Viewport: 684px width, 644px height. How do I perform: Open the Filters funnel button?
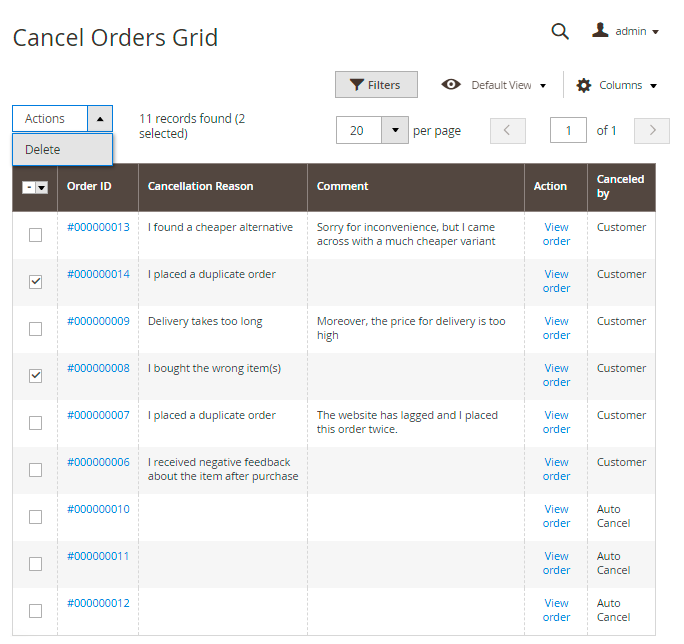click(376, 85)
